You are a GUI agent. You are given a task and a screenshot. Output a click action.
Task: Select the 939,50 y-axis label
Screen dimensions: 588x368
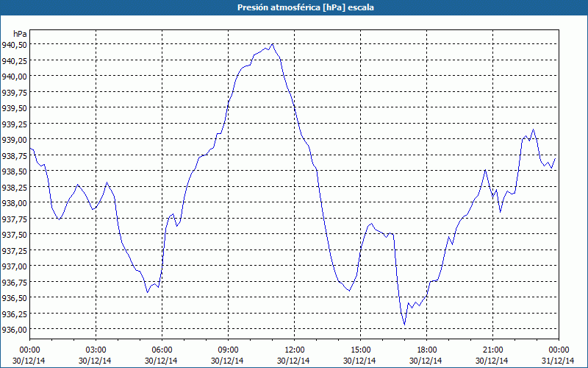click(x=14, y=107)
